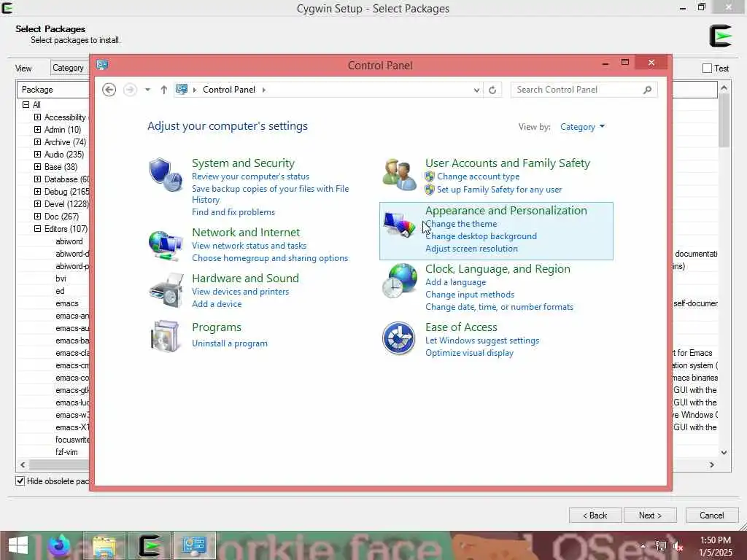The width and height of the screenshot is (747, 560).
Task: Click the chevron after Control Panel breadcrumb
Action: [x=264, y=90]
